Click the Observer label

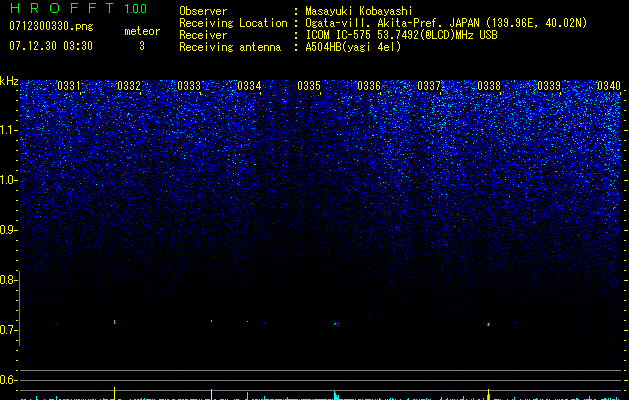tap(203, 11)
